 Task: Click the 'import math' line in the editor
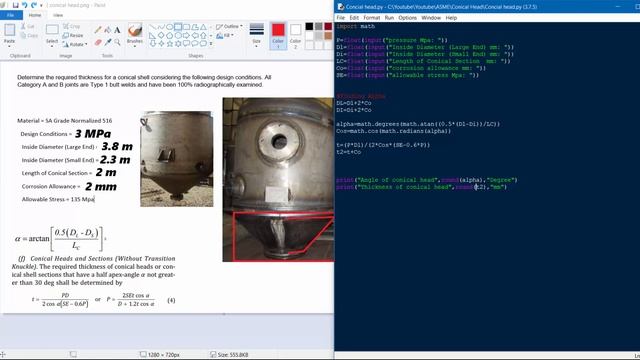click(356, 26)
